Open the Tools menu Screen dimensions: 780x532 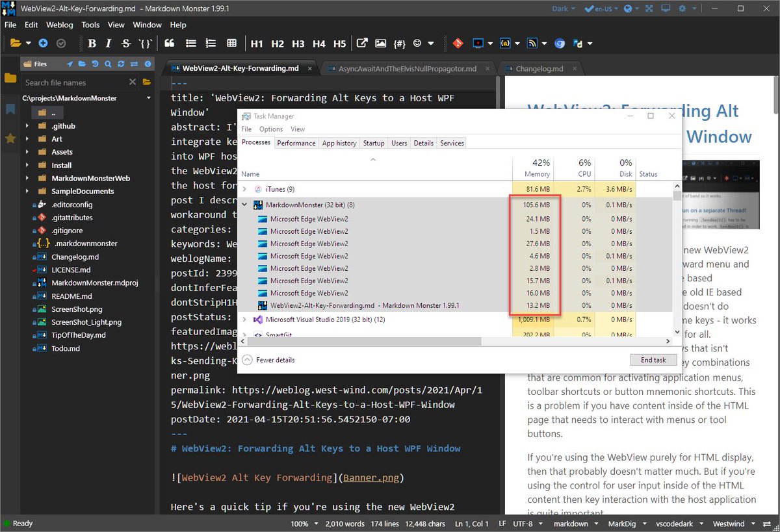point(90,25)
